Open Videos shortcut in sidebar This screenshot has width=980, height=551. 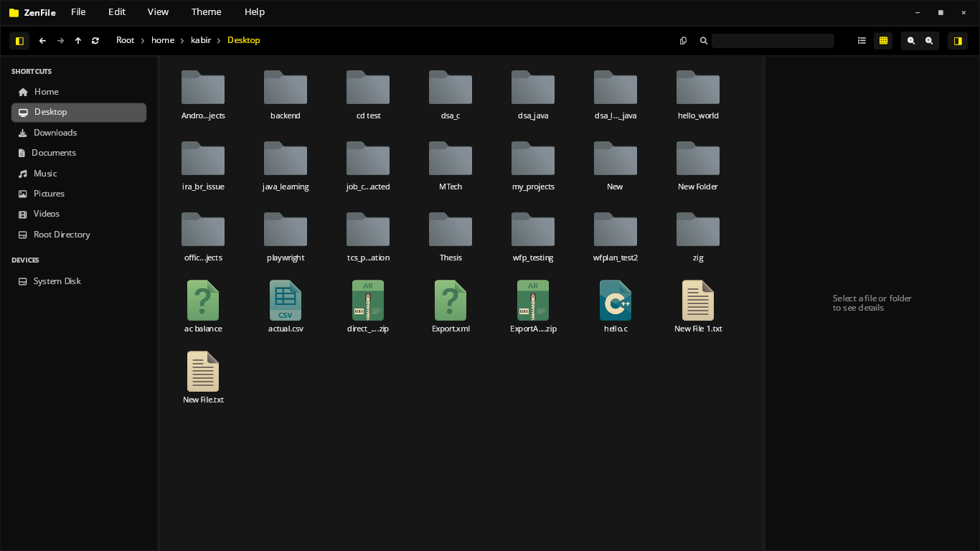(x=79, y=214)
